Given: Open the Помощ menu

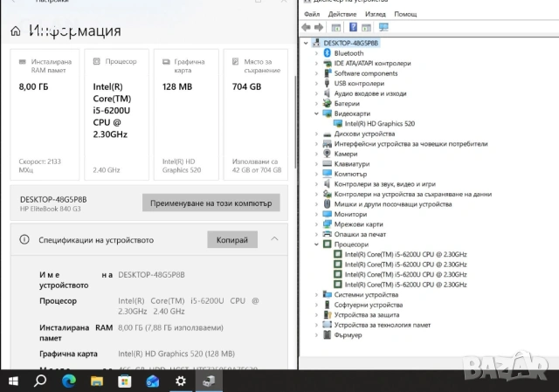Looking at the screenshot, I should (x=405, y=14).
